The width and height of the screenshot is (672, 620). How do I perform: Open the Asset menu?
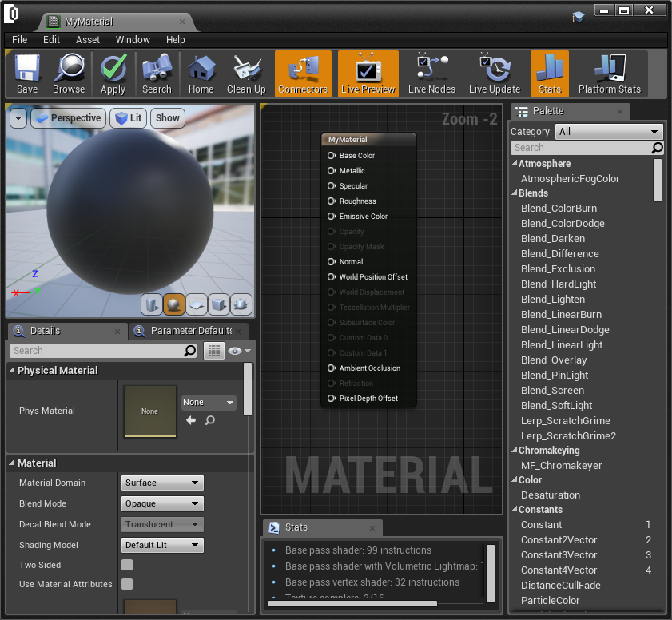click(x=88, y=39)
